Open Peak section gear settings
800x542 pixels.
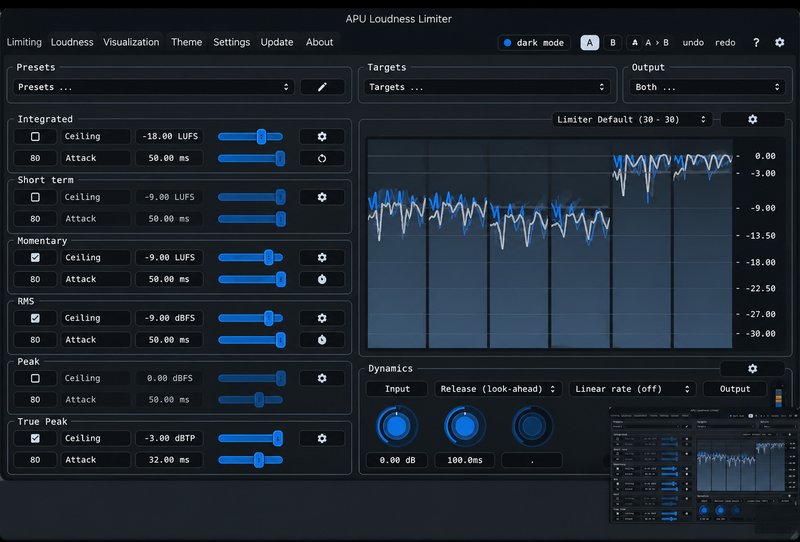click(x=322, y=378)
